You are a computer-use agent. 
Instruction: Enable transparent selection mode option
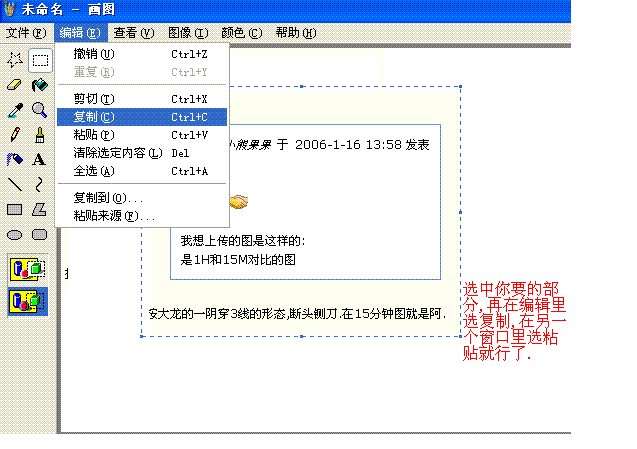(28, 302)
